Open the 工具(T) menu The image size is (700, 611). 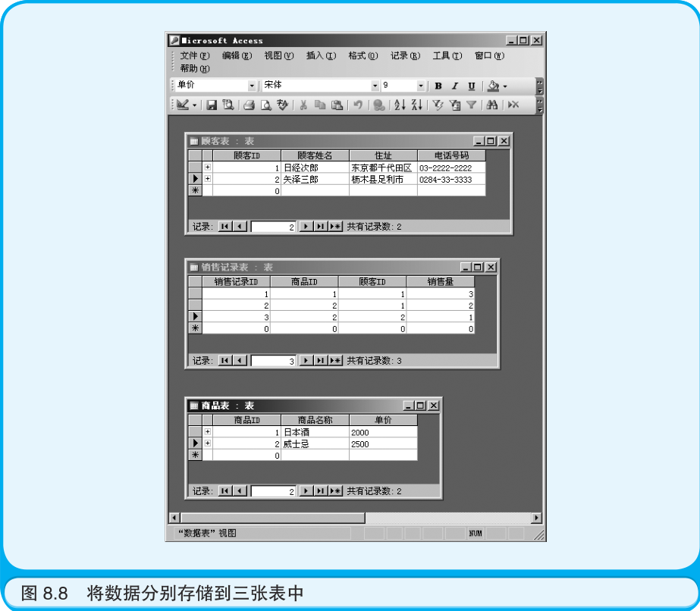pos(447,56)
